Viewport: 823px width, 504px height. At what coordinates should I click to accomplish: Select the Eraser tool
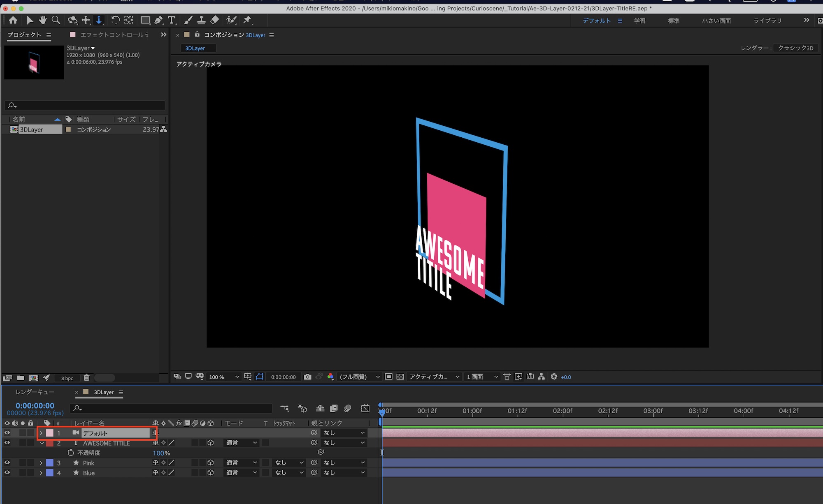215,20
